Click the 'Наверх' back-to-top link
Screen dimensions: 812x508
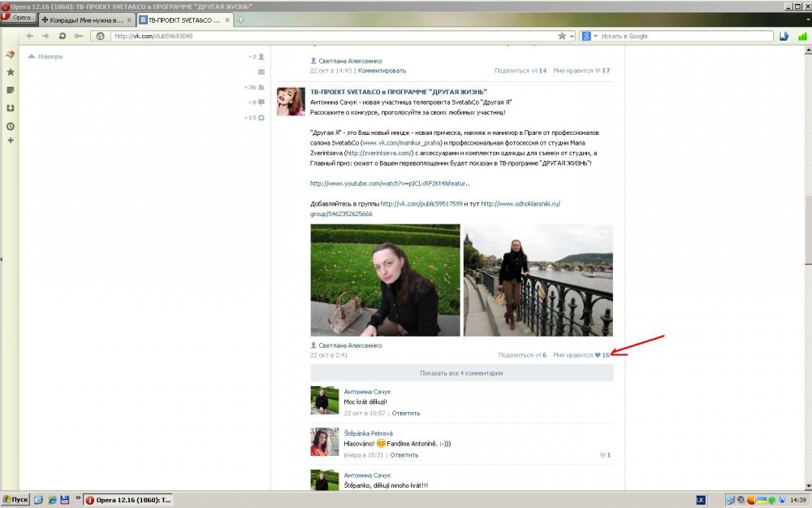(45, 57)
